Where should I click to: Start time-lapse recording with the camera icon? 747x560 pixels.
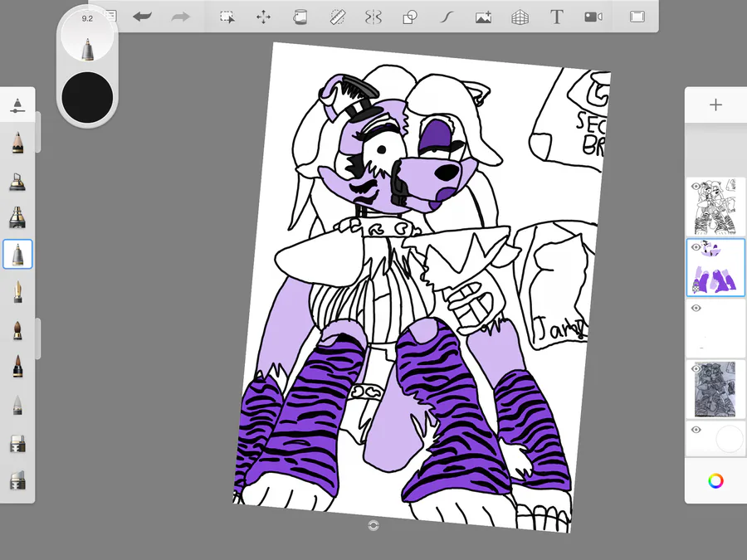tap(593, 17)
